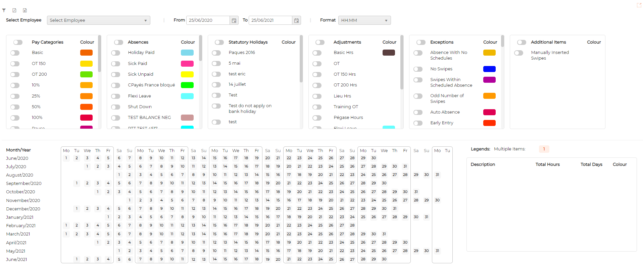Click day 30 in the November/2020 row
This screenshot has width=644, height=268.
pyautogui.click(x=437, y=200)
